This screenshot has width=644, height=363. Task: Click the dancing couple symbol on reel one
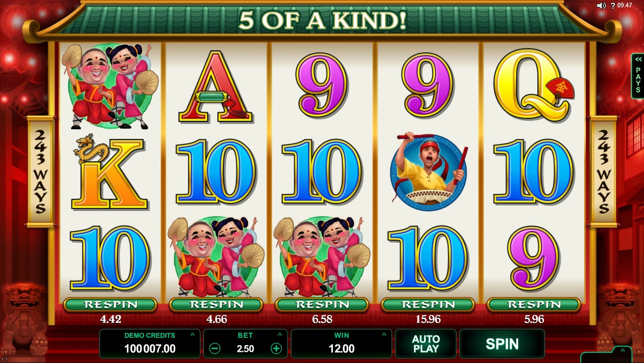tap(110, 86)
